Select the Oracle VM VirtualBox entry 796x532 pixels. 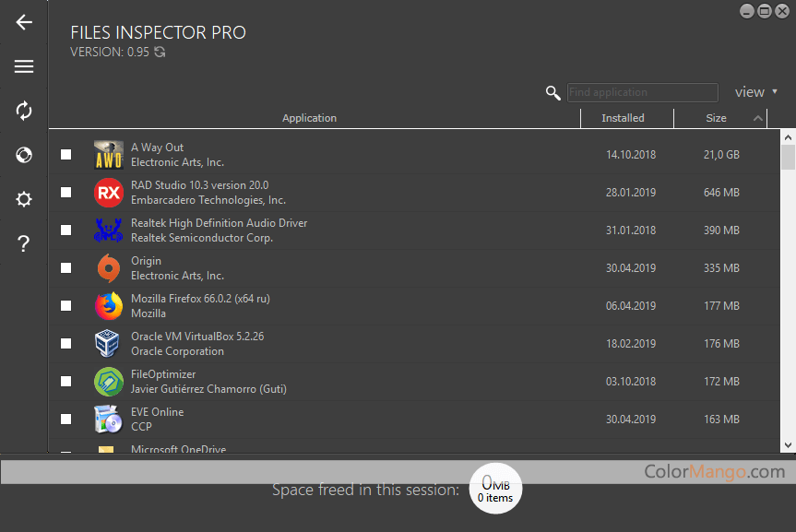(197, 344)
